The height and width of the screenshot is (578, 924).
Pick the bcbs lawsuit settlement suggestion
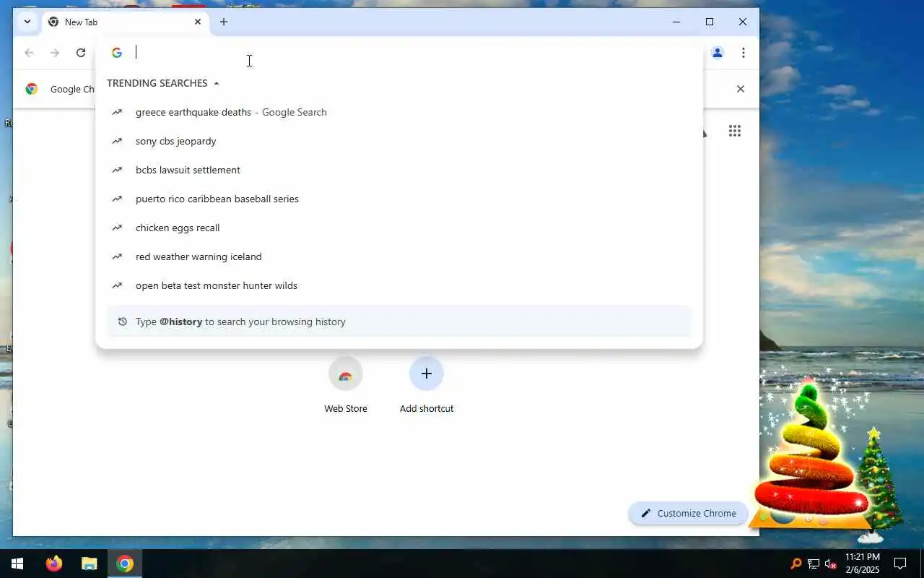pos(399,170)
